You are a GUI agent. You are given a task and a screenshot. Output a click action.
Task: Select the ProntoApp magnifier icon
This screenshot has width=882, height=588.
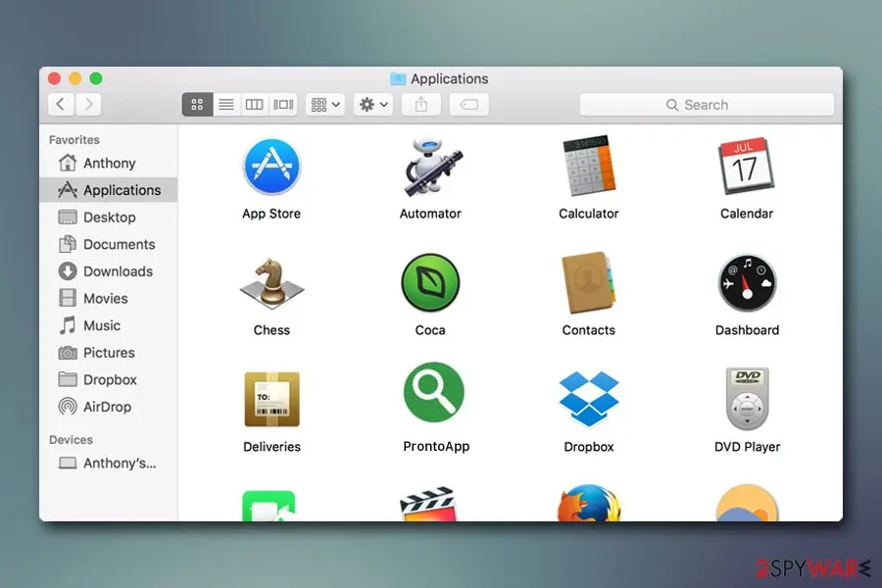[434, 392]
